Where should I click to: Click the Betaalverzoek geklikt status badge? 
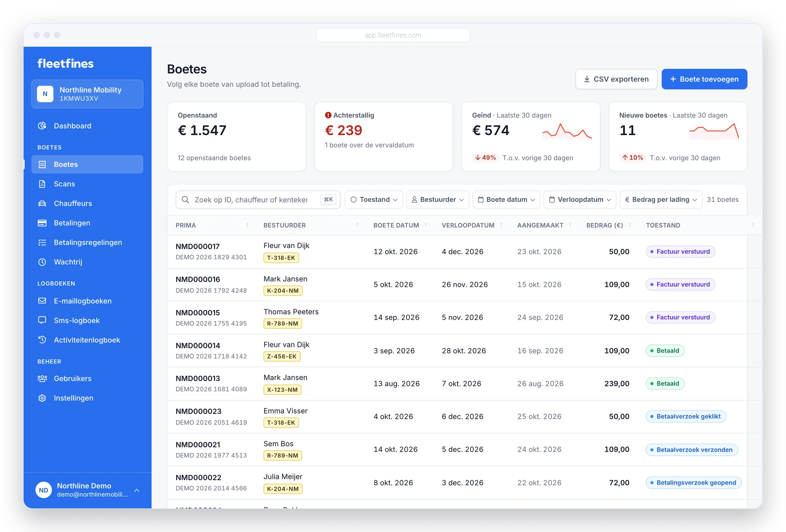(686, 416)
